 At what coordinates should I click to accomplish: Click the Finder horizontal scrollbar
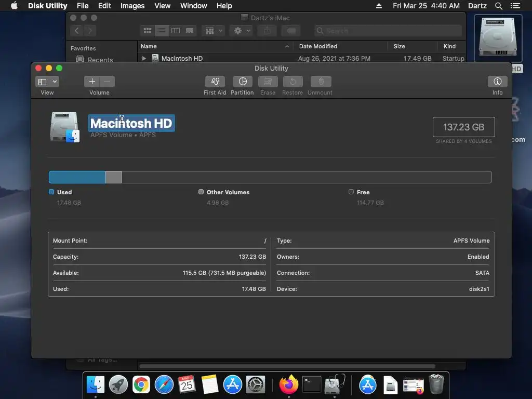pyautogui.click(x=287, y=366)
